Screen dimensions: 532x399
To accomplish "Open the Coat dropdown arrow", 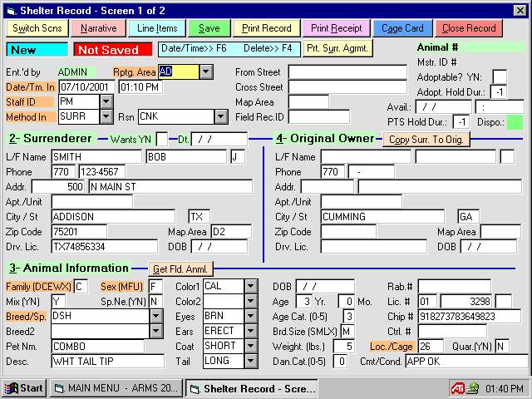I will (x=251, y=346).
